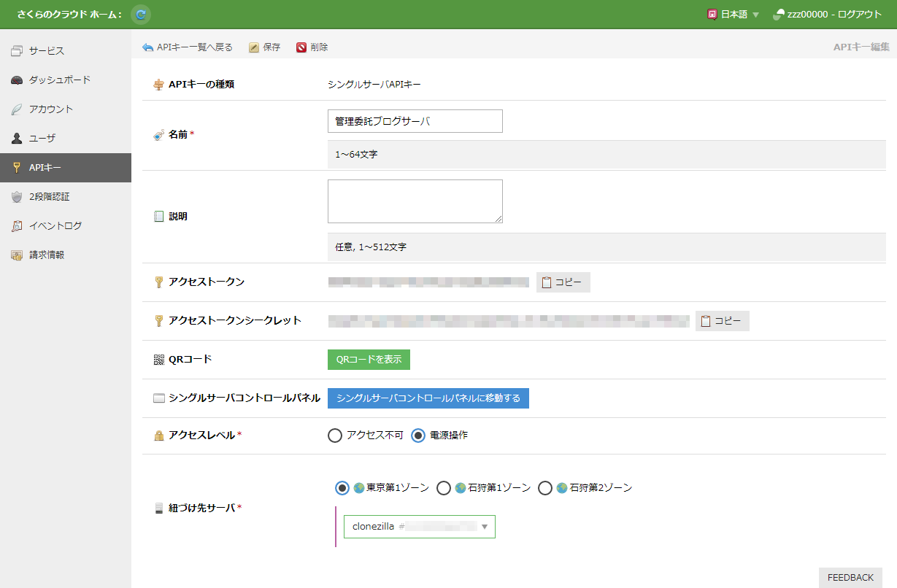Open the two-step authentication (2段階認証) page
This screenshot has width=897, height=588.
[x=49, y=197]
